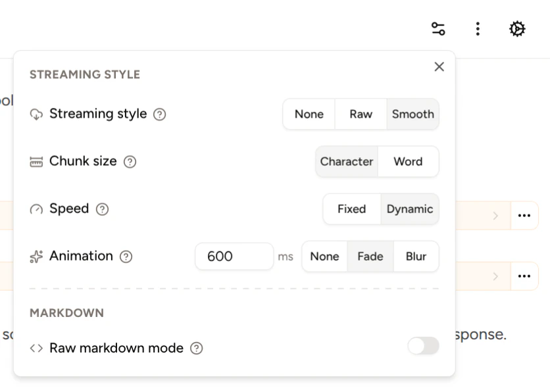Set animation to Blur
550x392 pixels.
tap(416, 257)
